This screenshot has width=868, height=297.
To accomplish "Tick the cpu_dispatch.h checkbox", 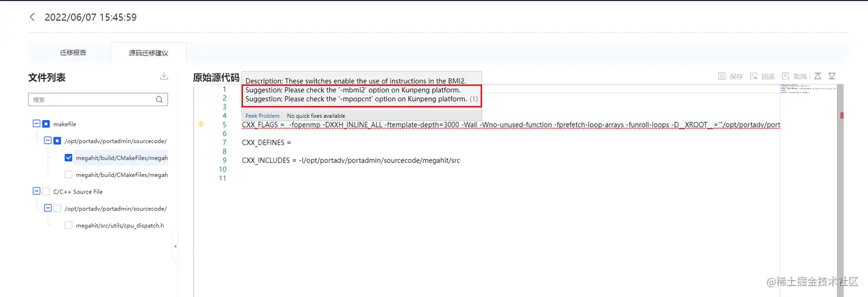I will coord(69,225).
